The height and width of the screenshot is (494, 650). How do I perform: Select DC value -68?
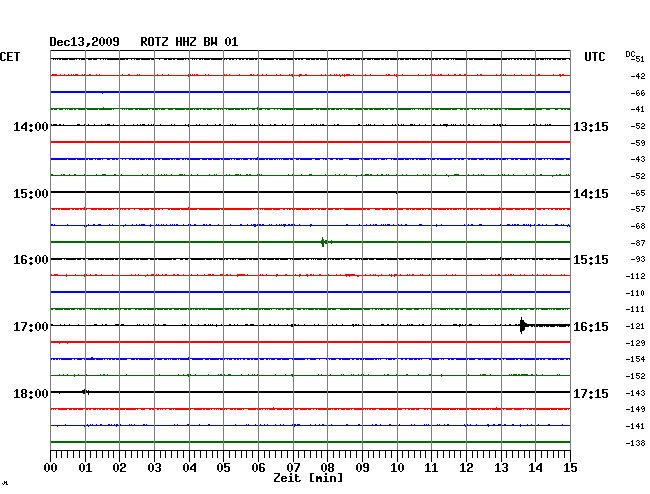pos(638,226)
